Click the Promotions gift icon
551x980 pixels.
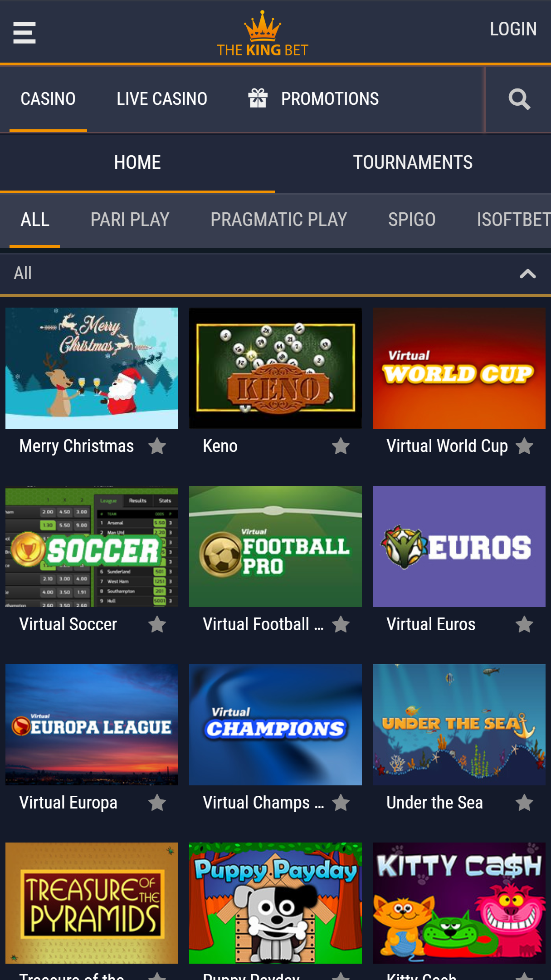point(258,98)
